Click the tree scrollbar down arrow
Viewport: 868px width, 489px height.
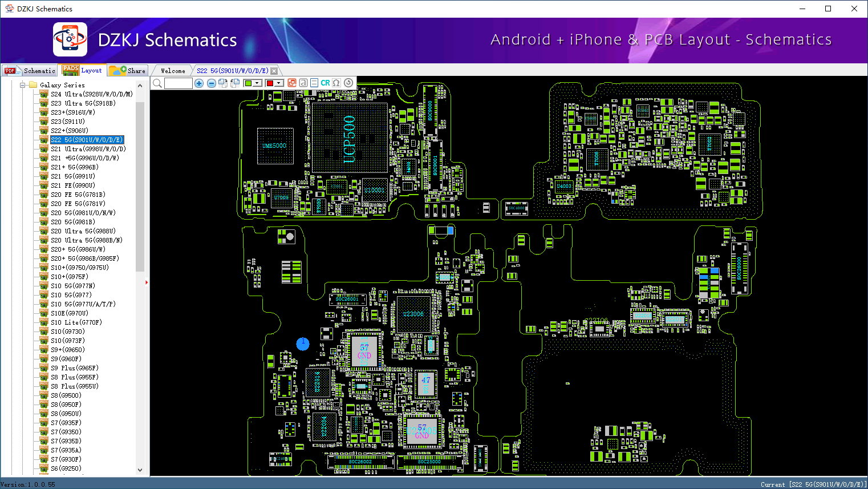(140, 470)
